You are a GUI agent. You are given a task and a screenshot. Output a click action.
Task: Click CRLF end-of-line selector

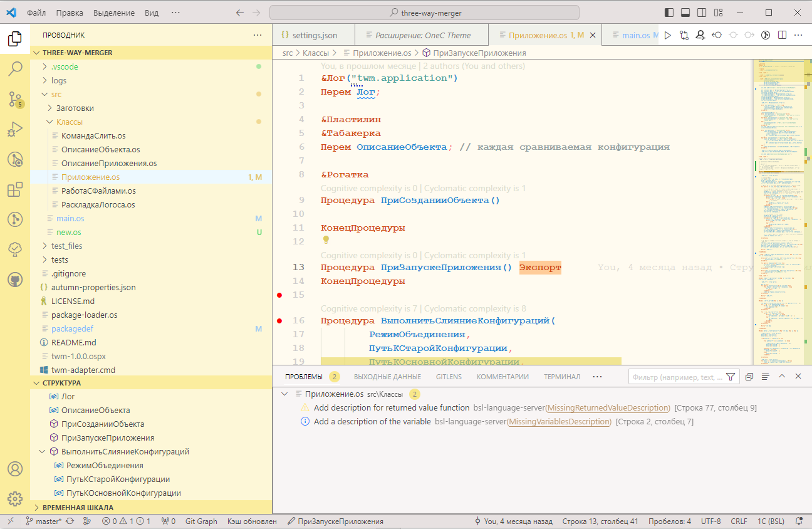[739, 521]
